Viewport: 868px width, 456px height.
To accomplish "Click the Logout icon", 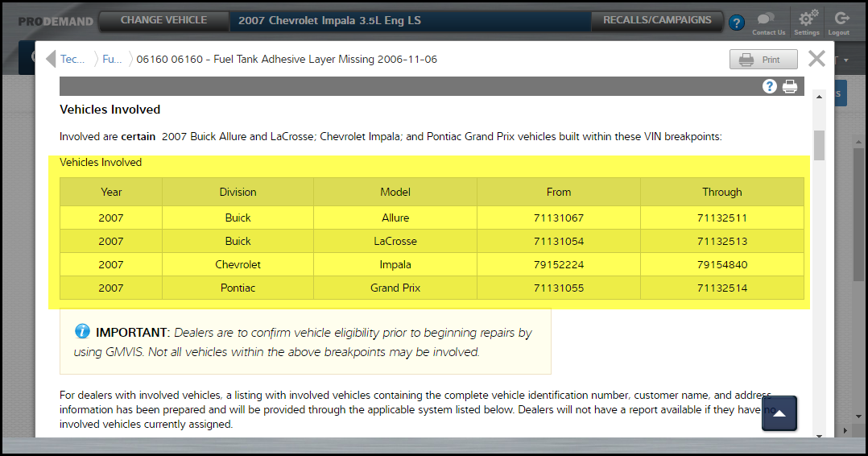I will coord(839,19).
